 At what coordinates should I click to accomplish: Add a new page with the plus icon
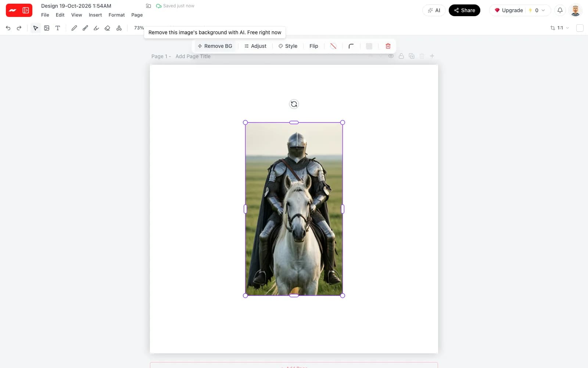(432, 56)
